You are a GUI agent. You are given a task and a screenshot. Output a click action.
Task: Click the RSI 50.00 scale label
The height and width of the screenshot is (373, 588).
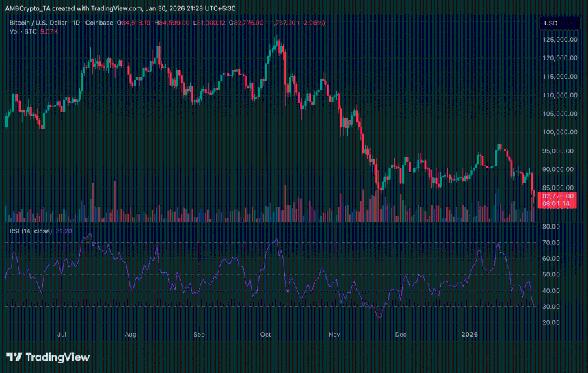(x=551, y=274)
